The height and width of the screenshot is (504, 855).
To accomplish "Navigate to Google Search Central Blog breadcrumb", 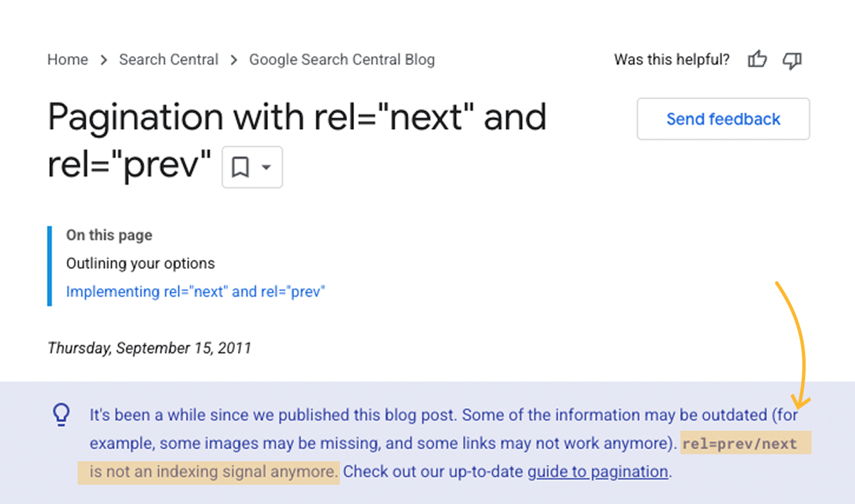I will coord(341,60).
